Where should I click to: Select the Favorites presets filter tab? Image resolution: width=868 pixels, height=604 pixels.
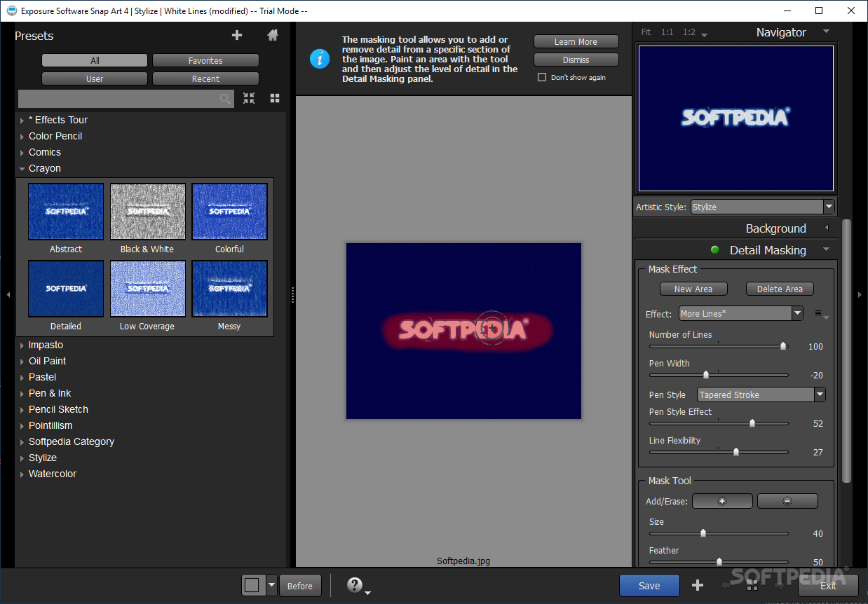click(205, 61)
